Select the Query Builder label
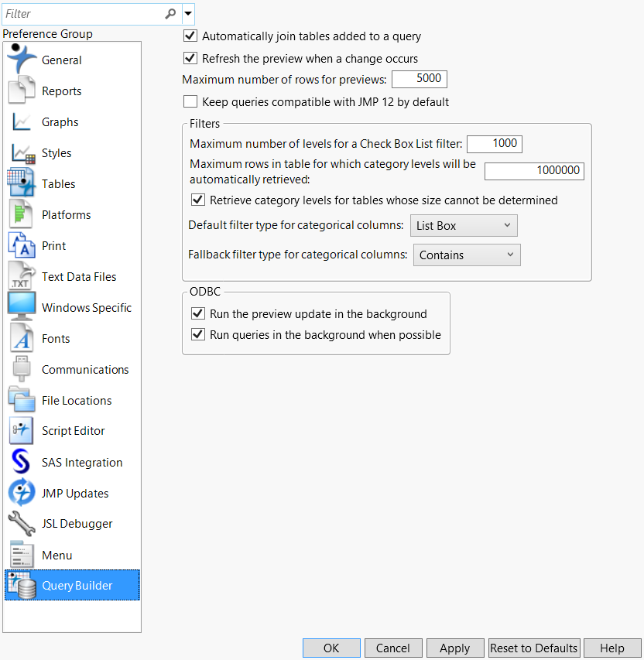The height and width of the screenshot is (660, 644). (77, 586)
